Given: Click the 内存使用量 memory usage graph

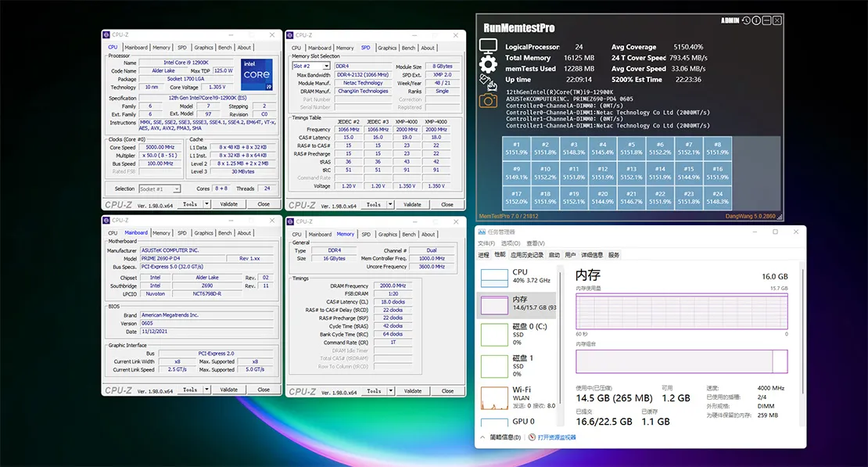Looking at the screenshot, I should [x=681, y=311].
